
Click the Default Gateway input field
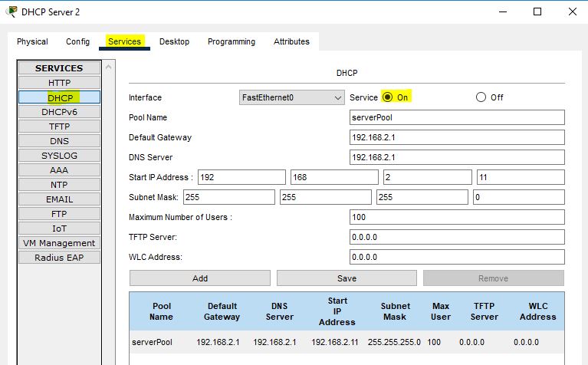[x=457, y=137]
